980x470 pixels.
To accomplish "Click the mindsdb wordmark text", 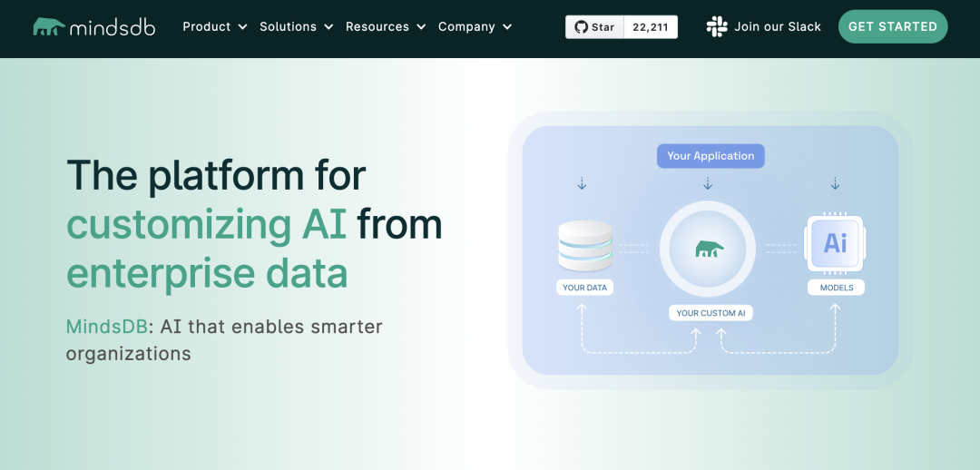I will tap(113, 27).
